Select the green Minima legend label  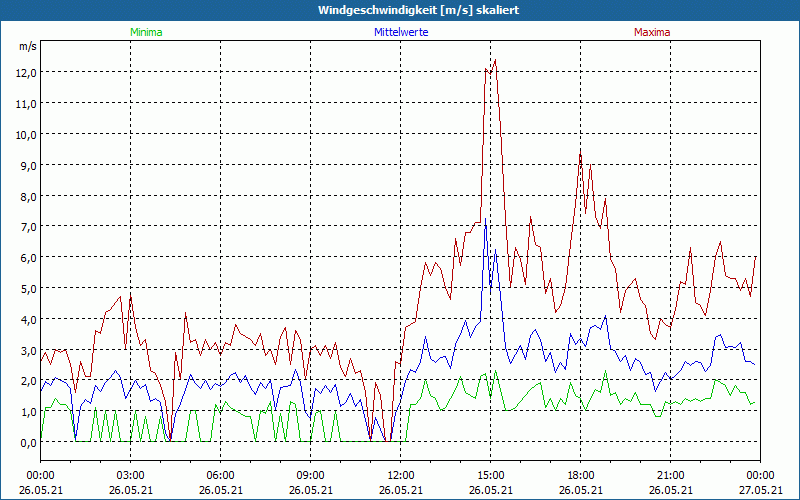pyautogui.click(x=146, y=32)
